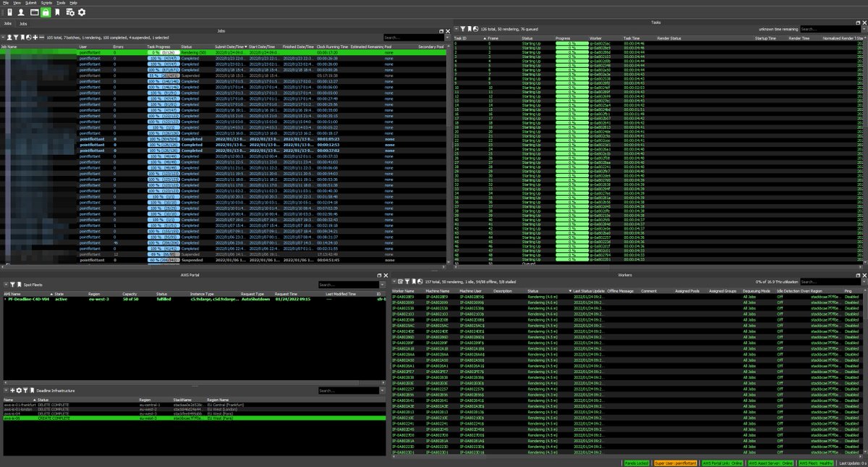Screen dimensions: 868x467
Task: Click the funnel filter icon in Jobs panel
Action: (x=16, y=38)
